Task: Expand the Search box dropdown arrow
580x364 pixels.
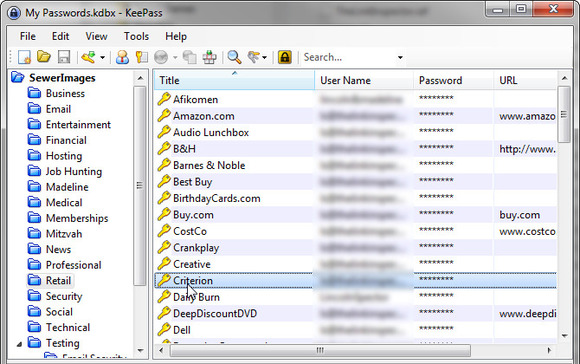Action: [x=400, y=58]
